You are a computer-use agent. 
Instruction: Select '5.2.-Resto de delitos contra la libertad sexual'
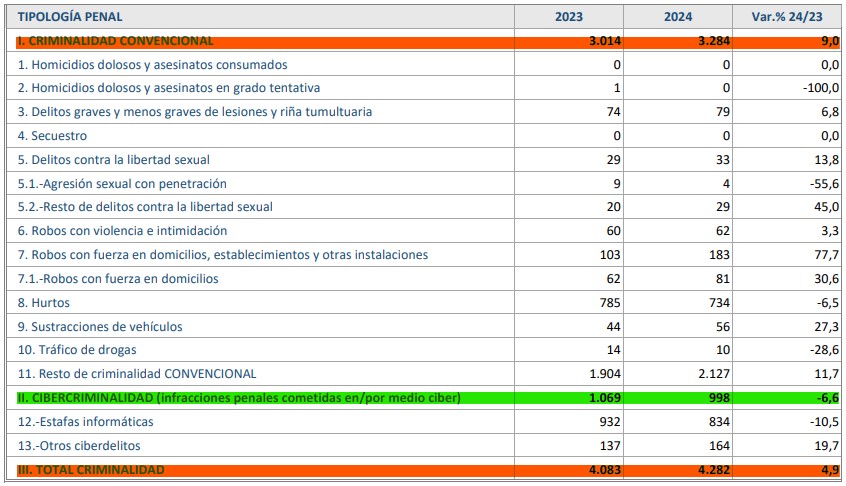click(x=145, y=207)
